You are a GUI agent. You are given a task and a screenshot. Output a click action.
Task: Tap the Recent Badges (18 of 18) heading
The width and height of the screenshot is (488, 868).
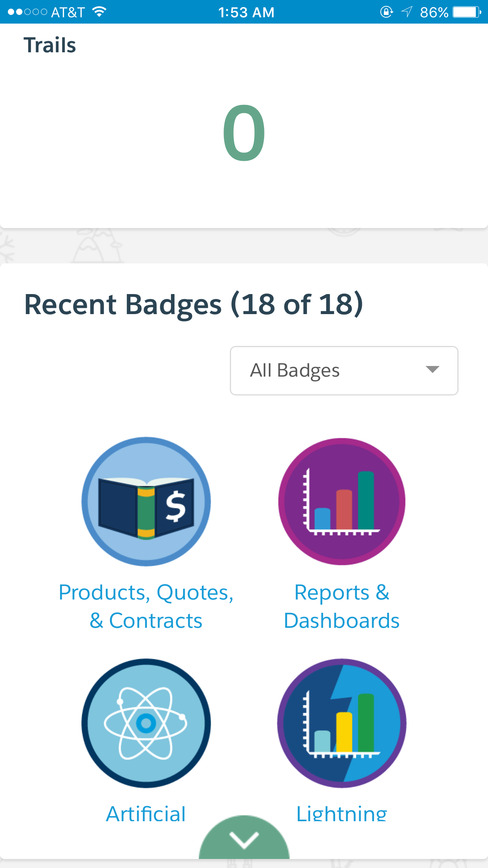click(x=193, y=304)
